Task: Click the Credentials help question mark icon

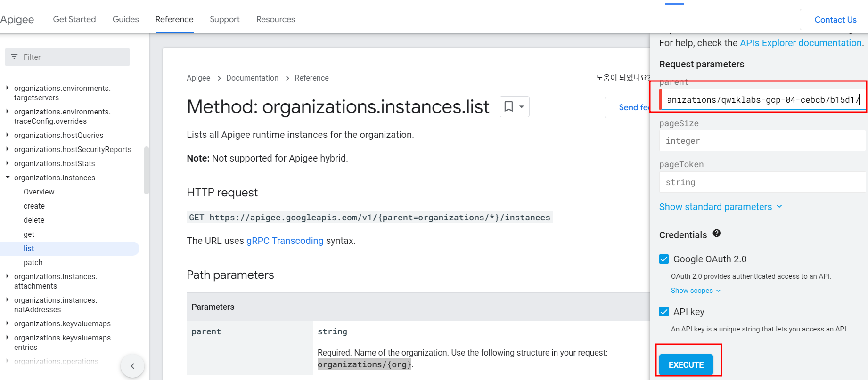Action: (x=717, y=233)
